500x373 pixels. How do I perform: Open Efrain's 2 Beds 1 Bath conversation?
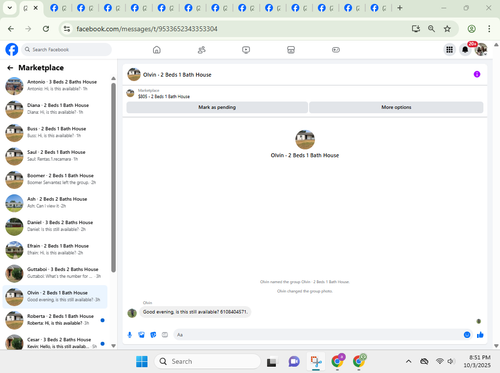click(x=55, y=250)
